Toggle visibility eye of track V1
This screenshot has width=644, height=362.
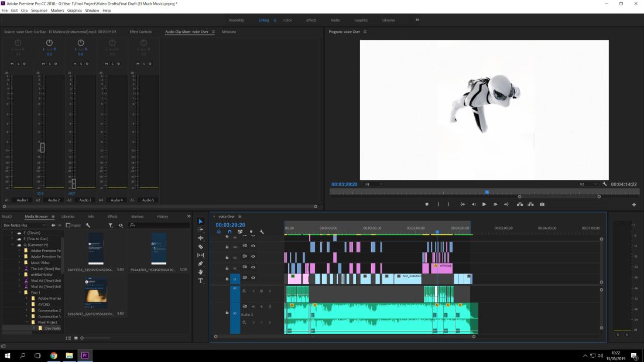pos(253,278)
